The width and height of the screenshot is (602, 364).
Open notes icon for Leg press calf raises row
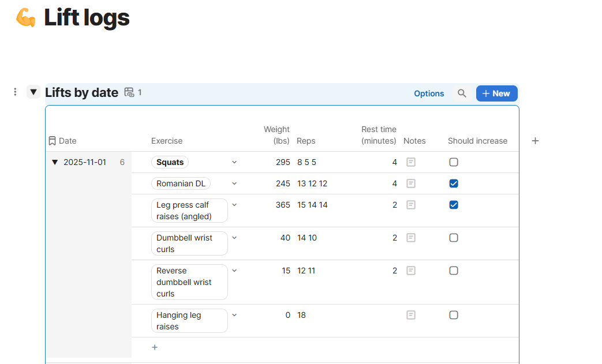[x=411, y=205]
